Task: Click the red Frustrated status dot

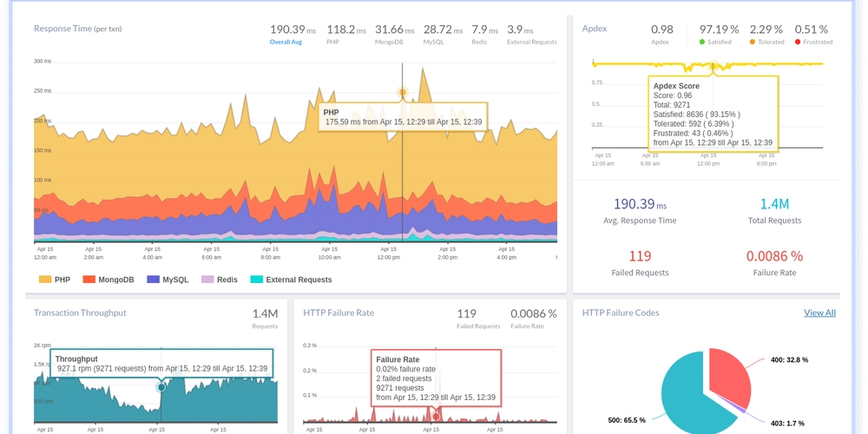Action: pos(798,42)
